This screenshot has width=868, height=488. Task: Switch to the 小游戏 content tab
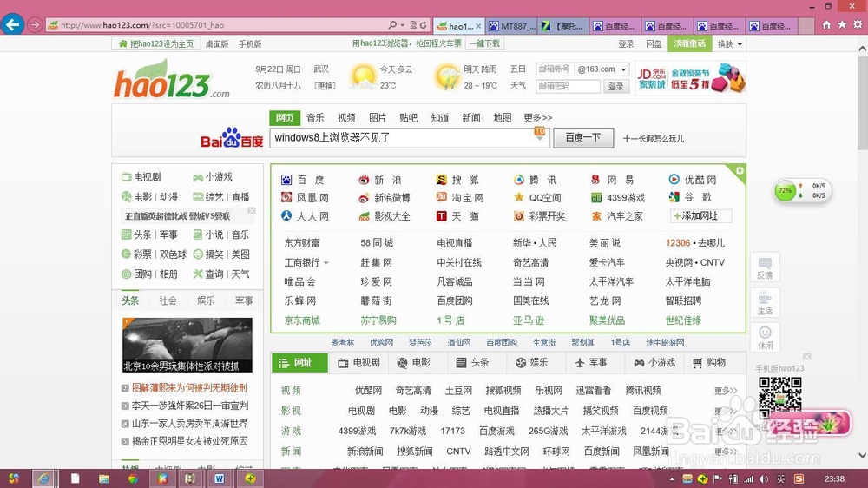(654, 363)
